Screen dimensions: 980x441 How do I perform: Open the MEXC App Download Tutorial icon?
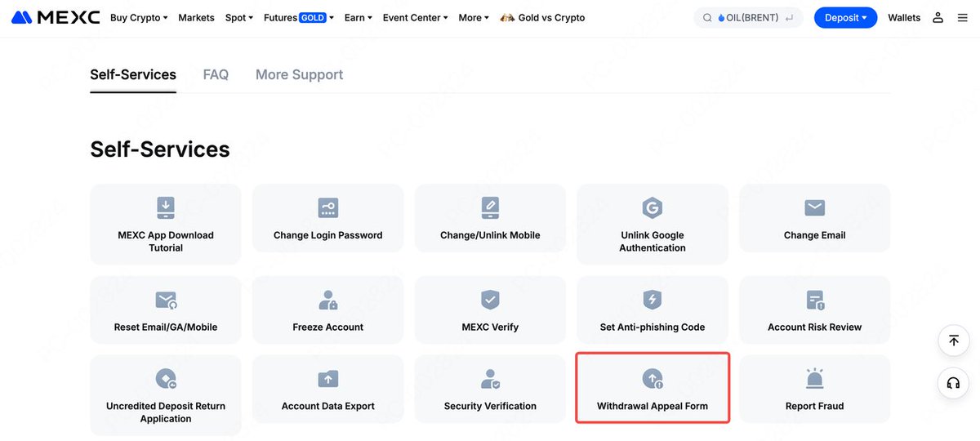[166, 207]
